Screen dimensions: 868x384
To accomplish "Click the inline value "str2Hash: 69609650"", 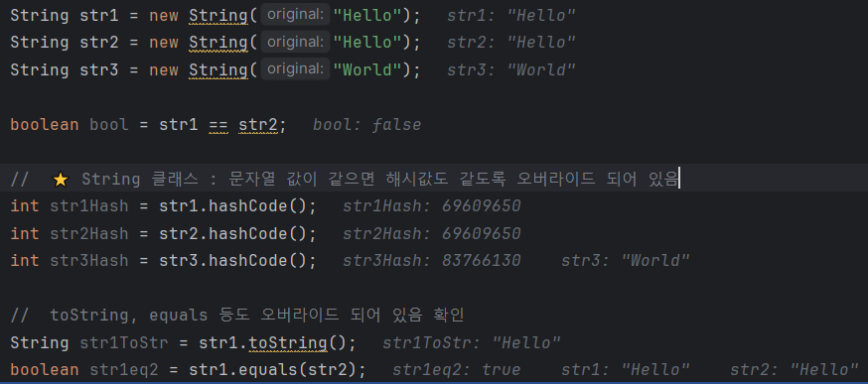I will pyautogui.click(x=432, y=233).
